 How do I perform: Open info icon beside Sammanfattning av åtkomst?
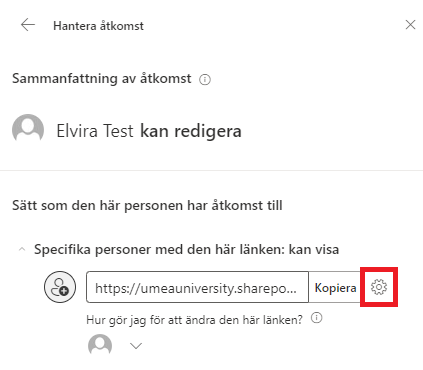pos(205,80)
